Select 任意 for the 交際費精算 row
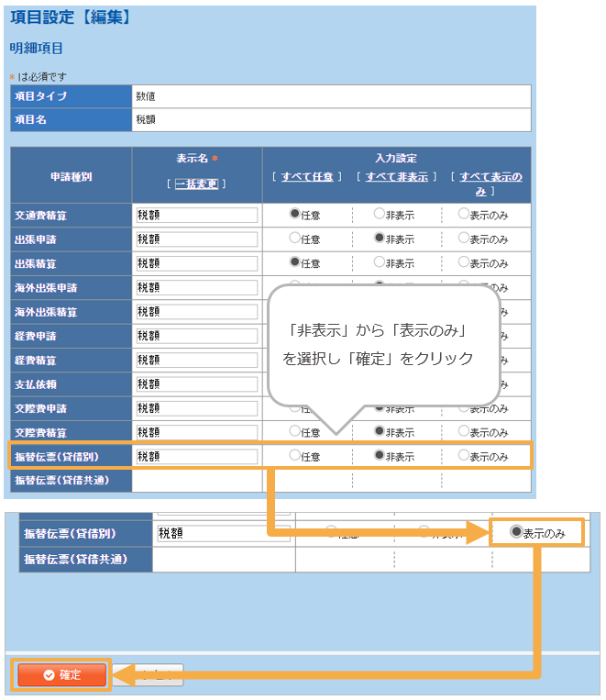 pyautogui.click(x=294, y=431)
